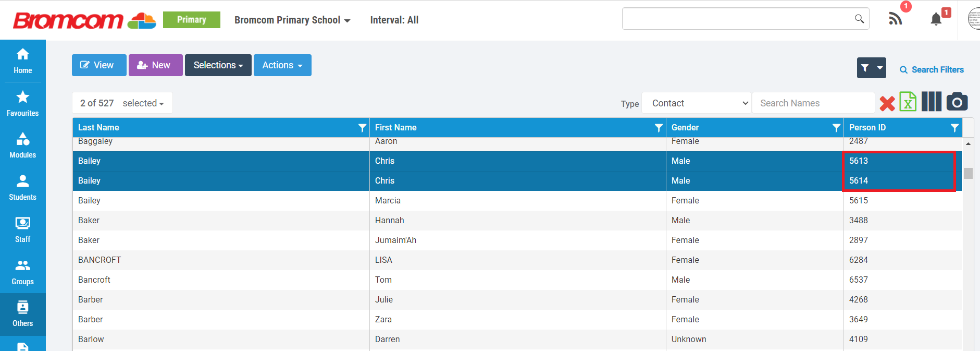Click the View button
The height and width of the screenshot is (351, 980).
point(98,65)
